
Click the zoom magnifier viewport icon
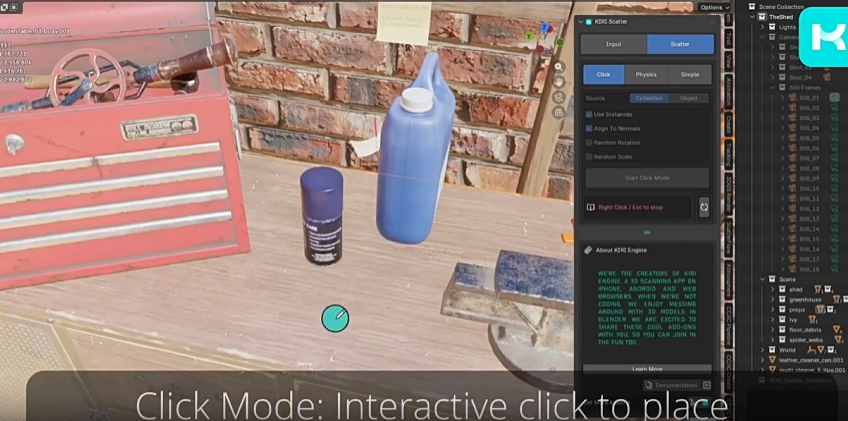point(560,67)
